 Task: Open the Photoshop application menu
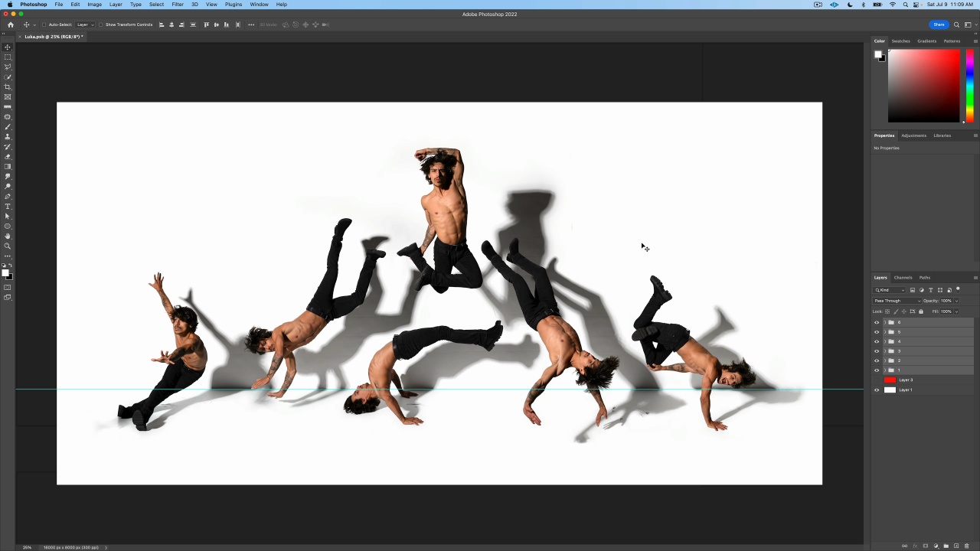coord(34,5)
